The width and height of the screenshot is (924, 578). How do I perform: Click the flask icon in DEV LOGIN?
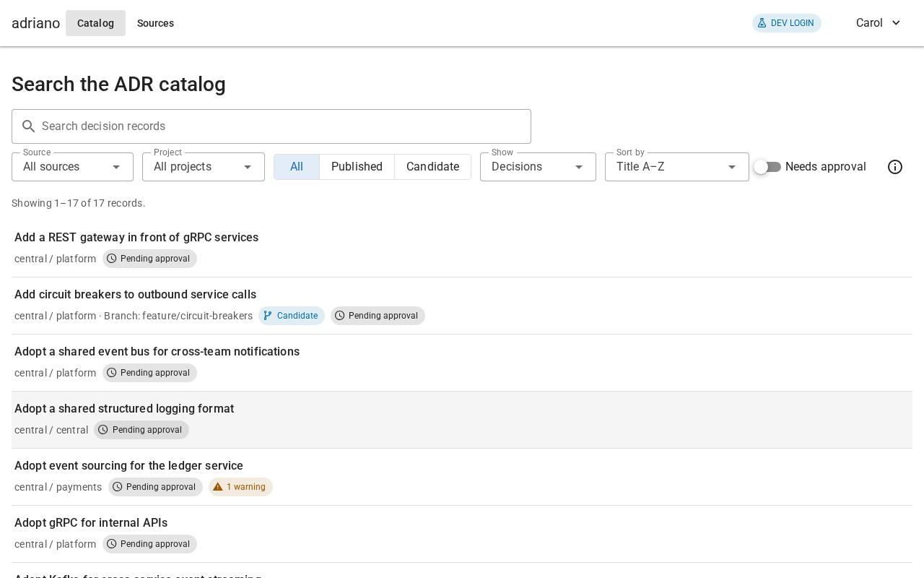(x=762, y=23)
